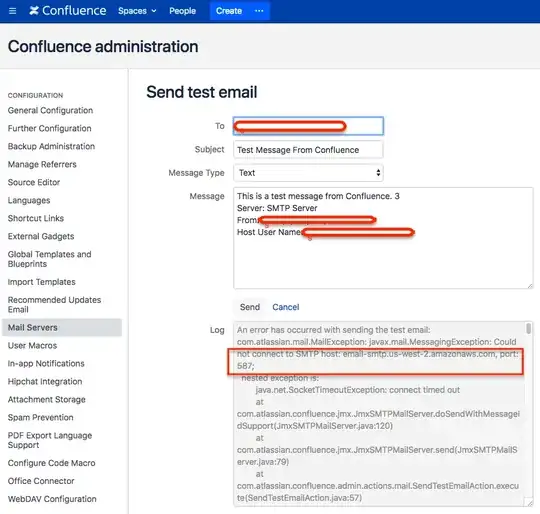Image resolution: width=540 pixels, height=514 pixels.
Task: Click the Create button
Action: click(x=229, y=11)
